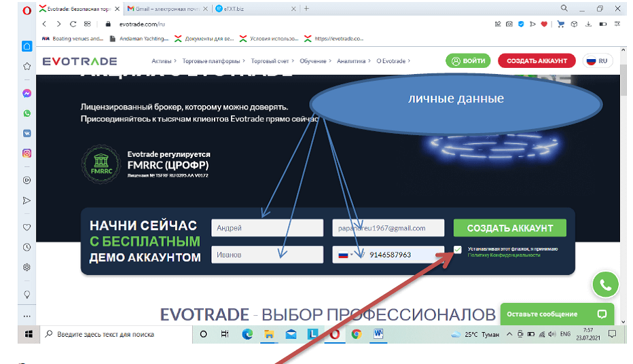Click the green phone call button
Viewport: 633px width, 364px height.
tap(605, 285)
